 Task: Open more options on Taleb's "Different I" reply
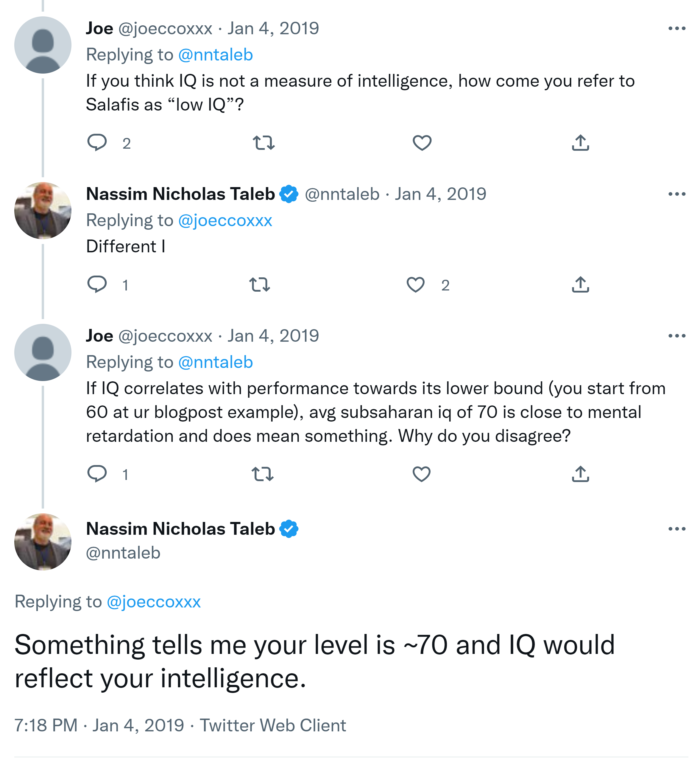click(x=677, y=194)
